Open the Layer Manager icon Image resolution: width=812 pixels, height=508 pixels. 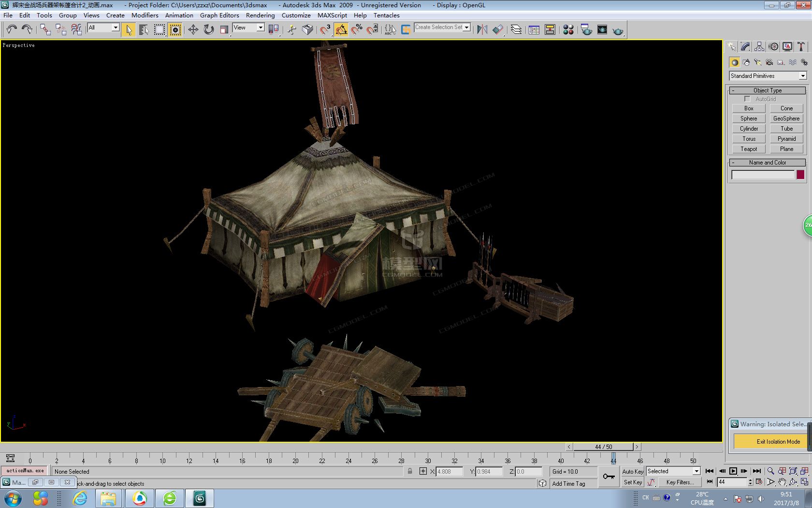point(516,30)
